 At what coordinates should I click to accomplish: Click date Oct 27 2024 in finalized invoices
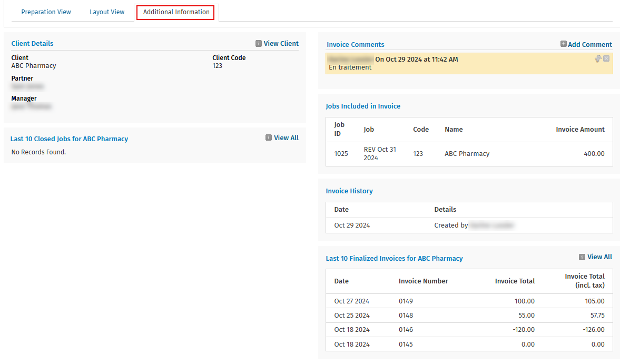351,301
